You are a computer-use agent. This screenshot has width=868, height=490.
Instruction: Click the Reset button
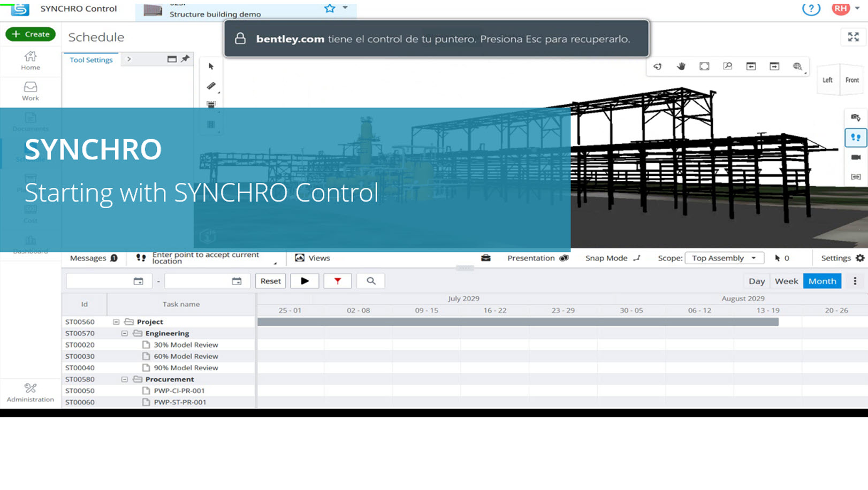click(x=270, y=281)
